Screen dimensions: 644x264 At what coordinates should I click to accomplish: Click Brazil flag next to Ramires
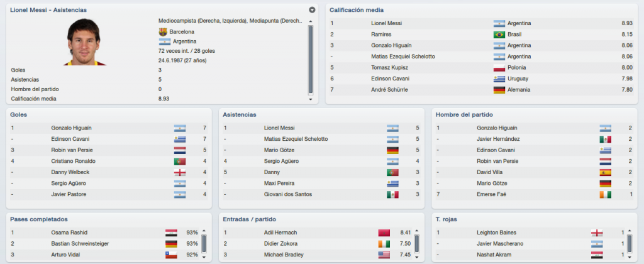click(499, 35)
